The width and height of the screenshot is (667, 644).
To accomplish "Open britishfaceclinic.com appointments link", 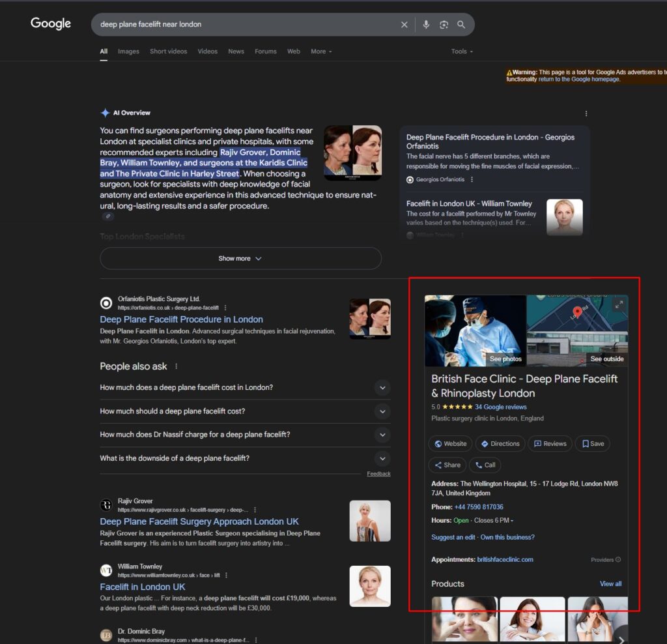I will point(505,560).
